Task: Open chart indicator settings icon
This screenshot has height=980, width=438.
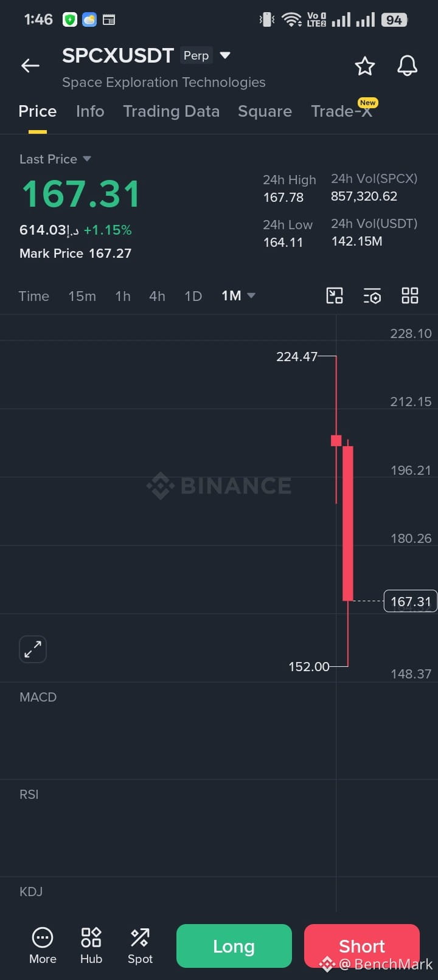Action: [372, 295]
